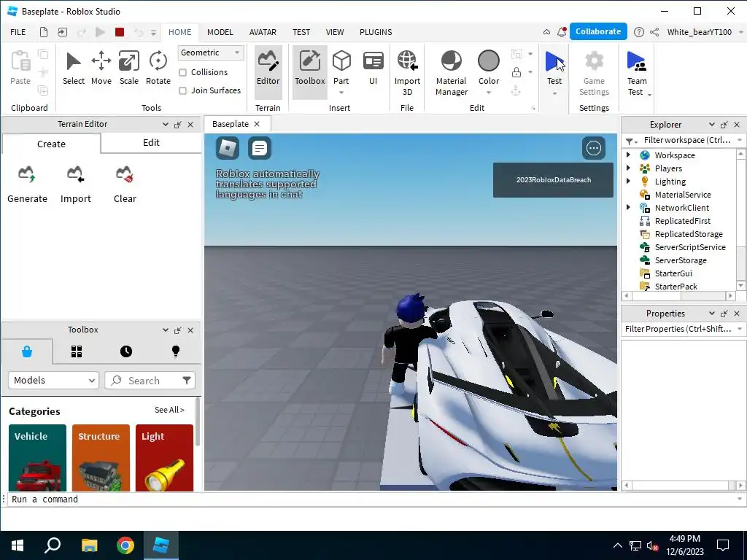This screenshot has width=747, height=560.
Task: Expand the Lighting tree node
Action: (x=628, y=181)
